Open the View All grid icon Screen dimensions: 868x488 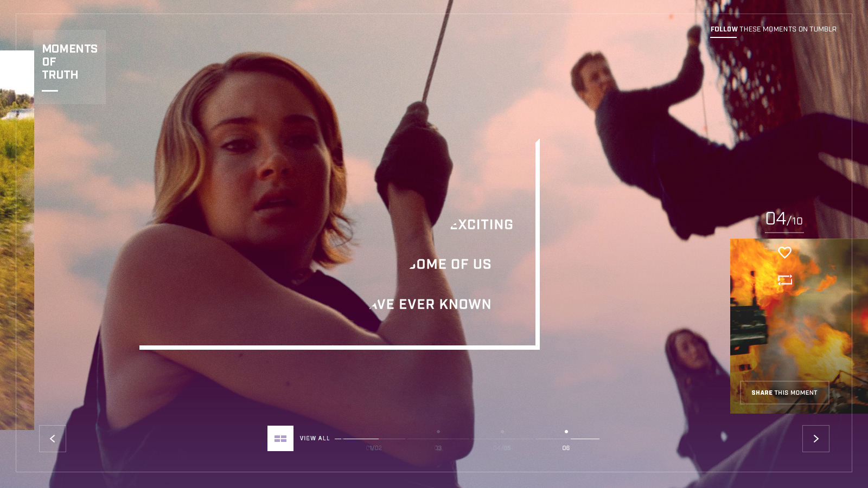(280, 438)
